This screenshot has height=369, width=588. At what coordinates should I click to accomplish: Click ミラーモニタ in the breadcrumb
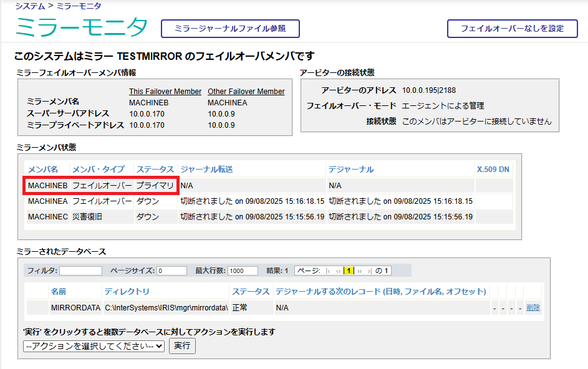click(x=80, y=6)
